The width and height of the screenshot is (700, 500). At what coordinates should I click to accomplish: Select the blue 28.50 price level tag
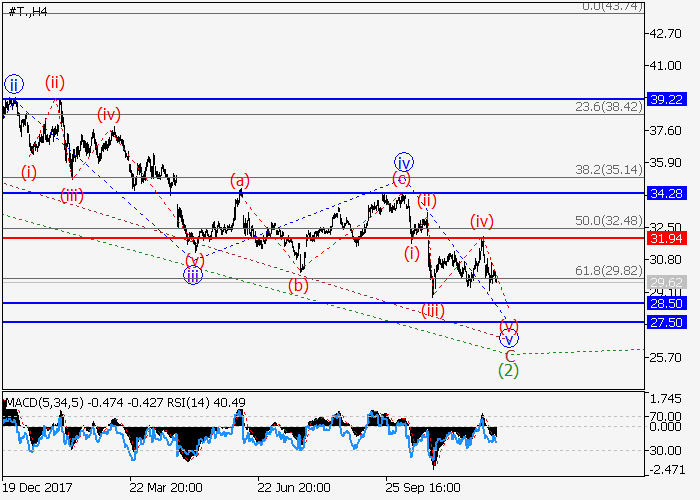coord(665,303)
